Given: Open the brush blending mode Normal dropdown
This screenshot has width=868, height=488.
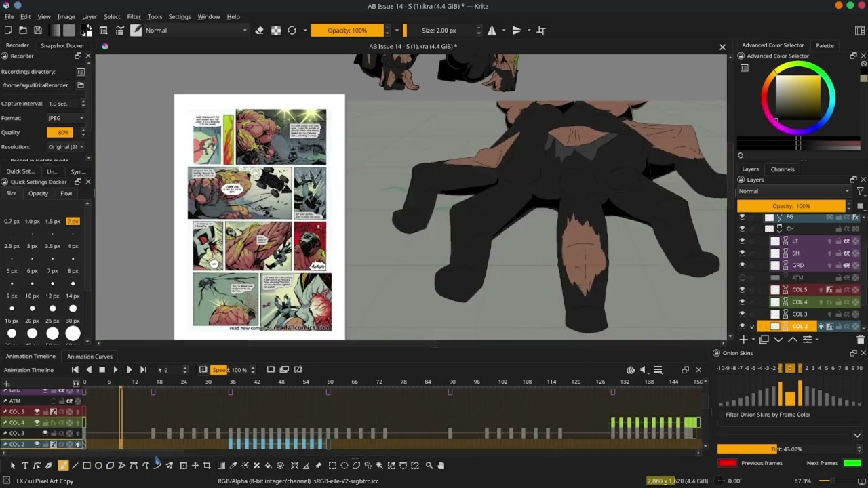Looking at the screenshot, I should (x=196, y=30).
